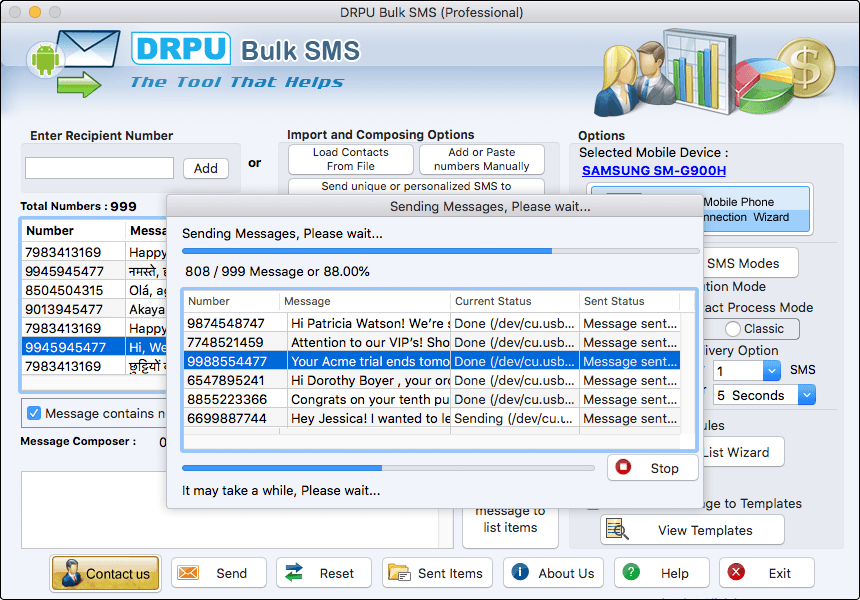
Task: Click the Reset button label
Action: 337,573
